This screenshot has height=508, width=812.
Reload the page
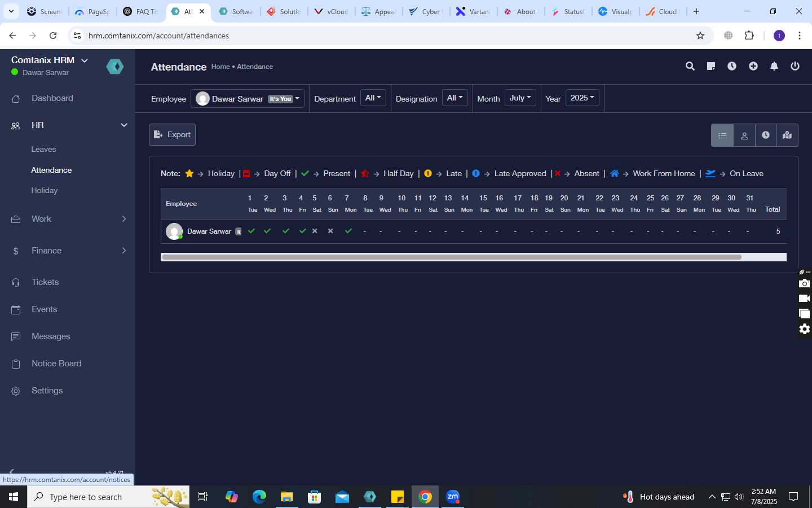[53, 36]
